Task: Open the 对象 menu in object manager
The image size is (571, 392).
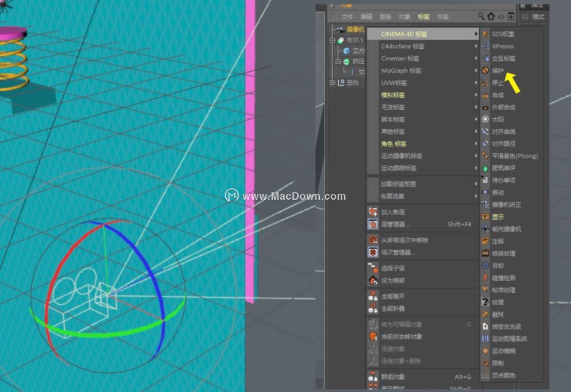Action: (404, 17)
